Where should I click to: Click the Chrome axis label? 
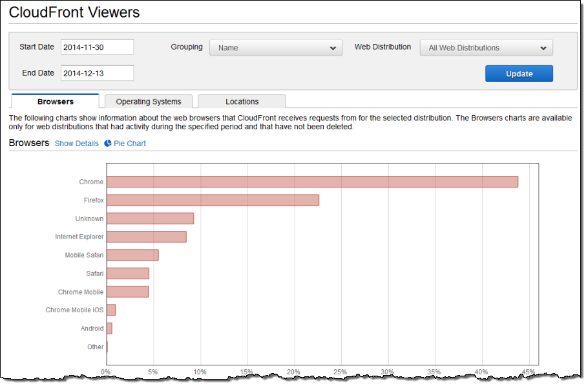point(91,182)
